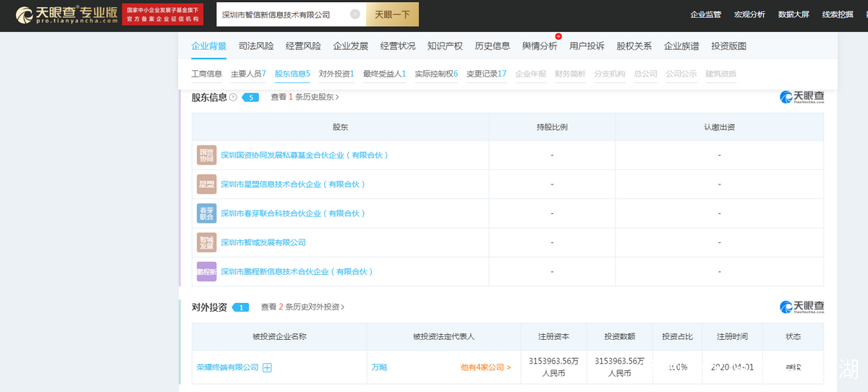Switch to the 司法风险 tab

(x=256, y=46)
